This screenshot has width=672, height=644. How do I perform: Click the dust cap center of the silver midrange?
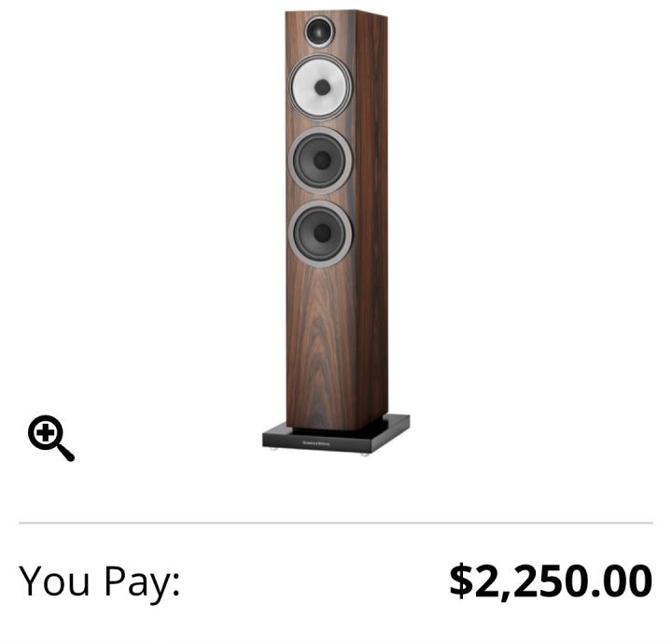[322, 88]
